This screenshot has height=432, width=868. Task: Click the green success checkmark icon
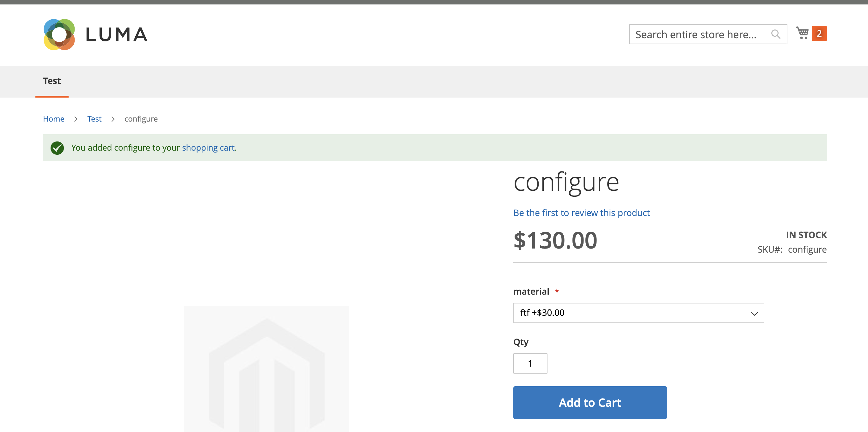pos(57,147)
